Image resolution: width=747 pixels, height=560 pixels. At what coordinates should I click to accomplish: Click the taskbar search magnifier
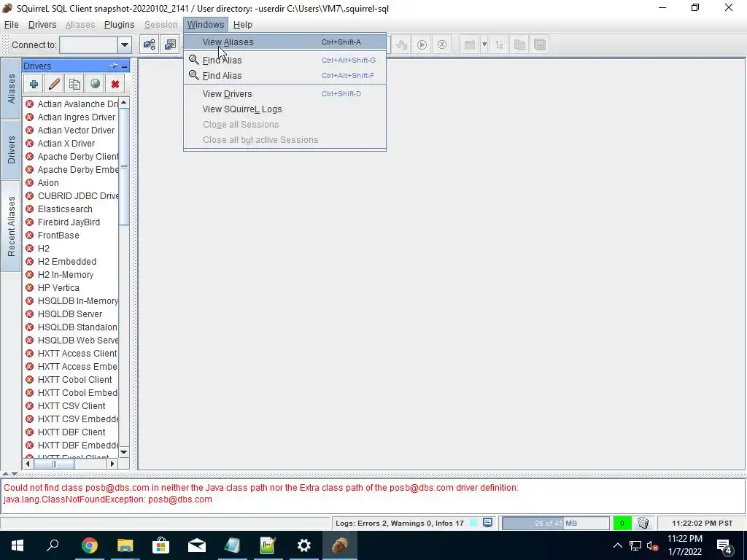[53, 545]
